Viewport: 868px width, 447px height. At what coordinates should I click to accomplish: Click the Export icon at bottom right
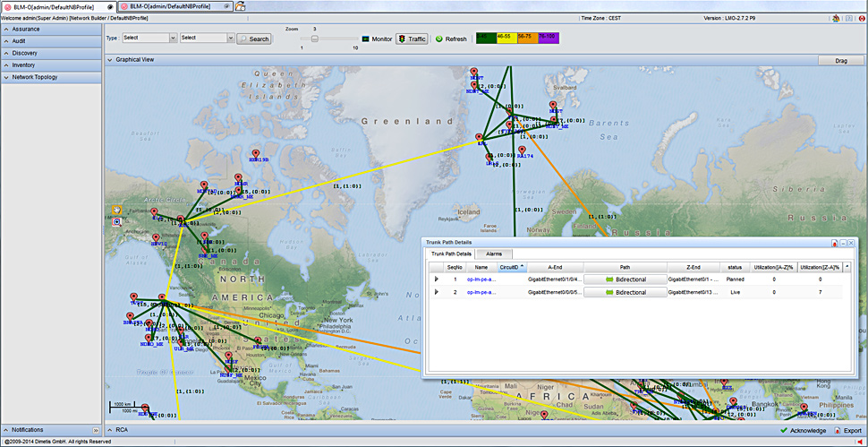(x=835, y=431)
